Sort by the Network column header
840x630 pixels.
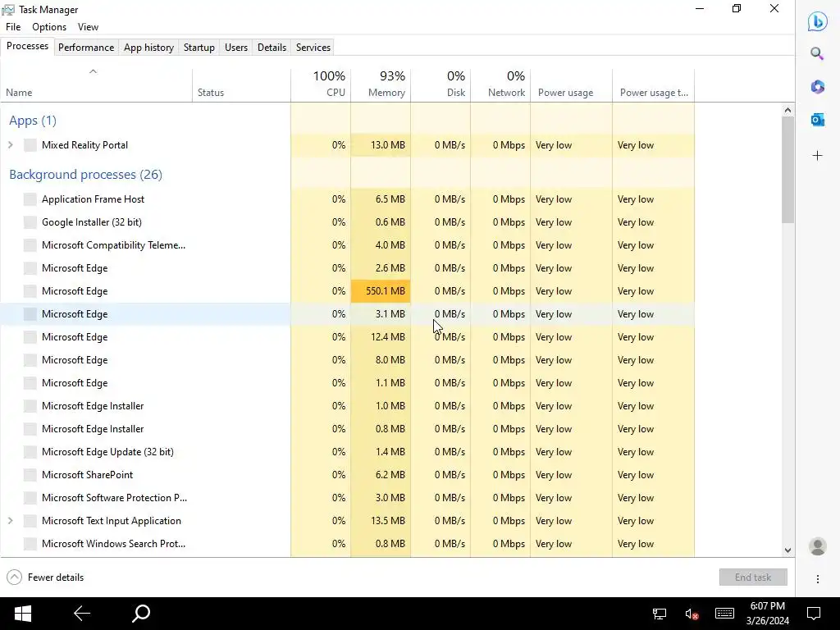pyautogui.click(x=501, y=84)
